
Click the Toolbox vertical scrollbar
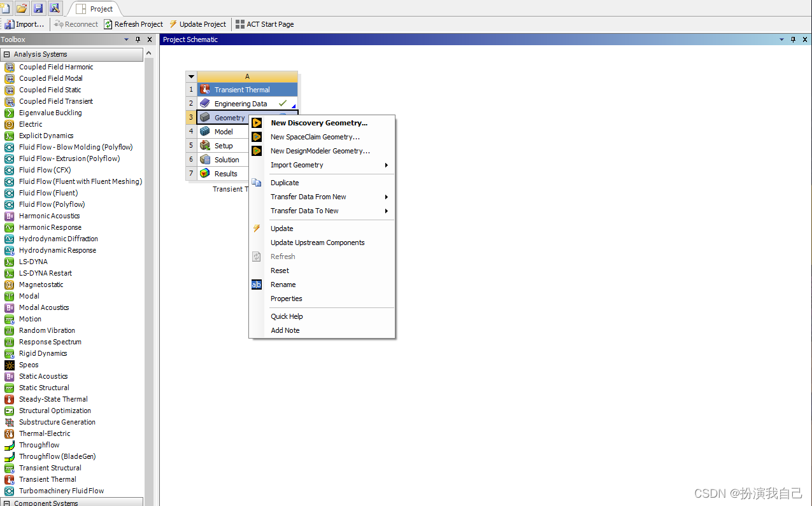tap(149, 255)
